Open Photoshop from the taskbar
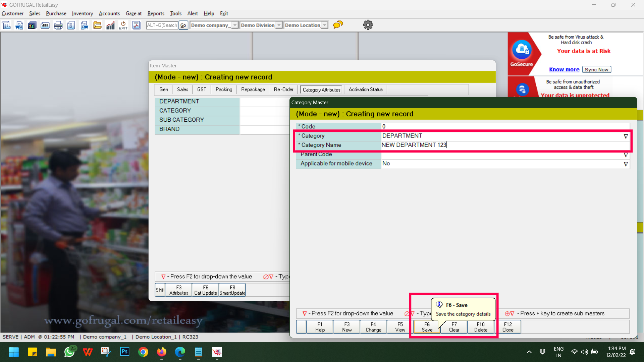This screenshot has width=644, height=362. (x=124, y=352)
